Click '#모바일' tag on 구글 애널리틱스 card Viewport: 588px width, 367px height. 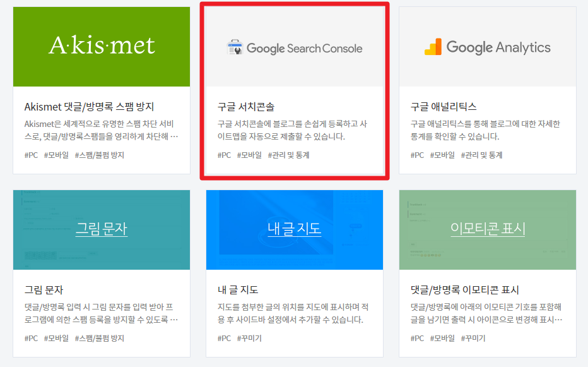tap(442, 155)
